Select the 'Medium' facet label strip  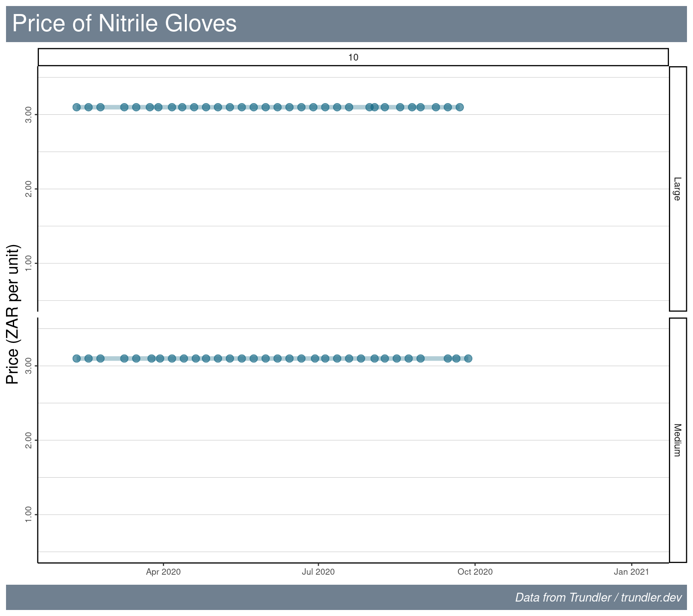point(677,440)
